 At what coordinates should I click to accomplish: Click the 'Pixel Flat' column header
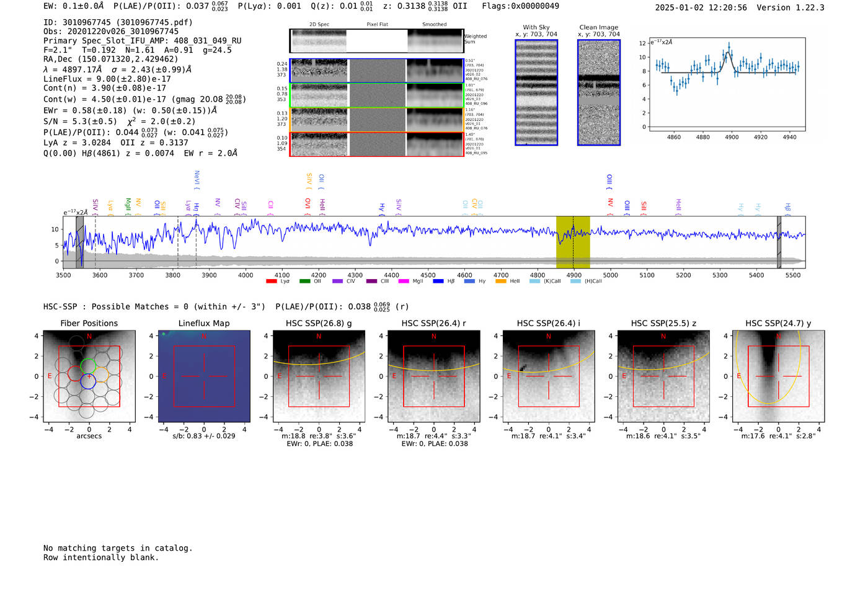pyautogui.click(x=377, y=25)
